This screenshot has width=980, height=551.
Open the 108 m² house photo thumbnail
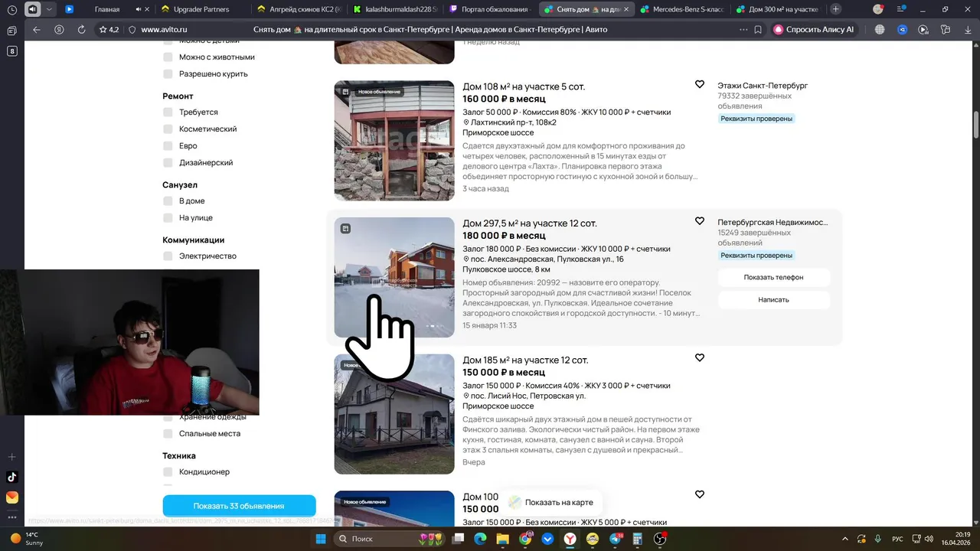click(394, 141)
